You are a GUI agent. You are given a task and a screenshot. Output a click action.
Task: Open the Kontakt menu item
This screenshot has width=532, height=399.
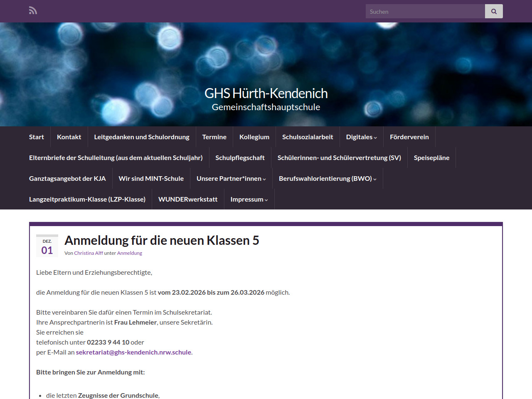(69, 137)
